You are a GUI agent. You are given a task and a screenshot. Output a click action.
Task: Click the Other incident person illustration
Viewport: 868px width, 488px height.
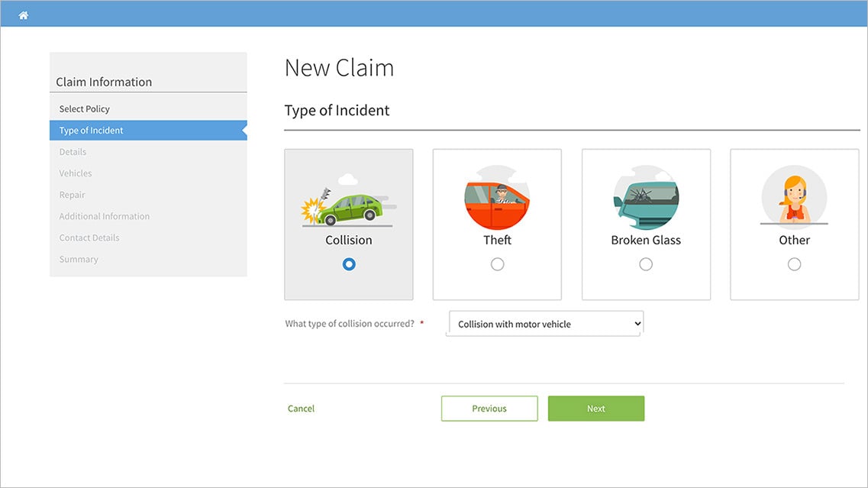tap(794, 197)
